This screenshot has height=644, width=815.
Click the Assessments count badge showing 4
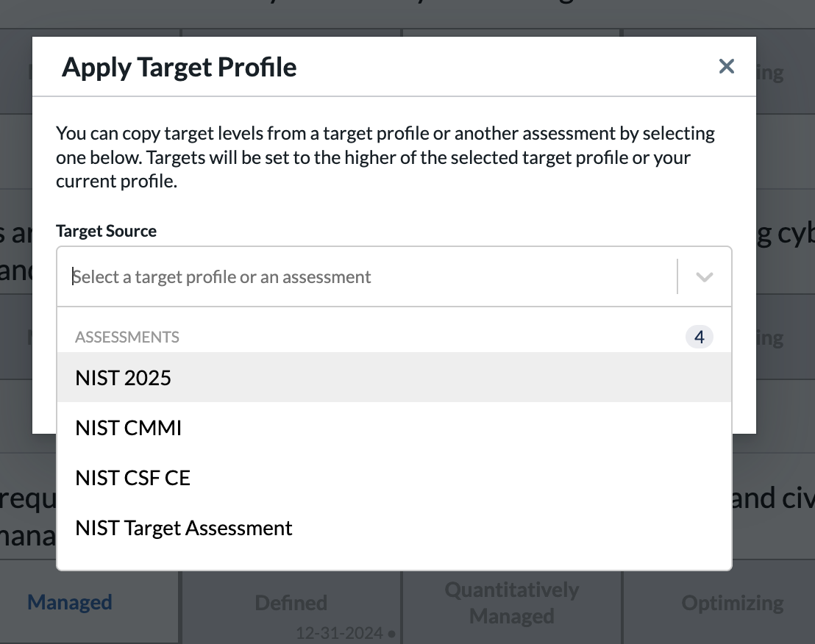click(x=699, y=337)
